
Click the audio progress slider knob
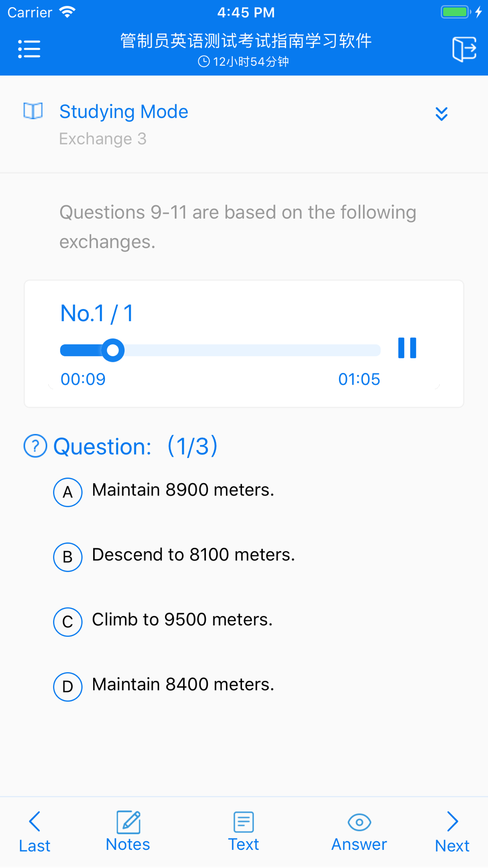tap(113, 350)
